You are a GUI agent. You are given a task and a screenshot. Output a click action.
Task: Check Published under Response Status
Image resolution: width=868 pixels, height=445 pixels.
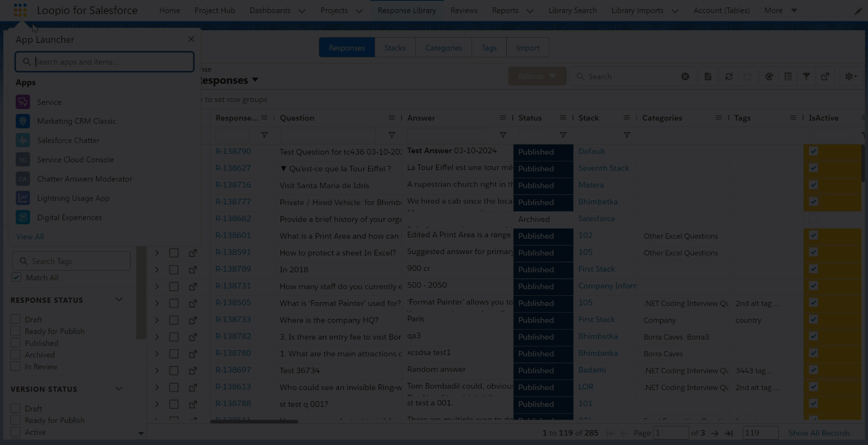point(15,343)
